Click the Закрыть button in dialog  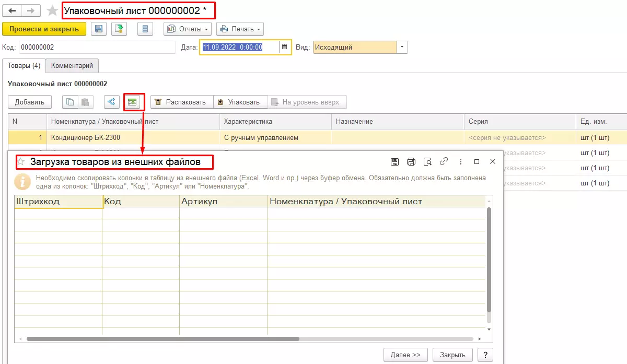point(452,355)
